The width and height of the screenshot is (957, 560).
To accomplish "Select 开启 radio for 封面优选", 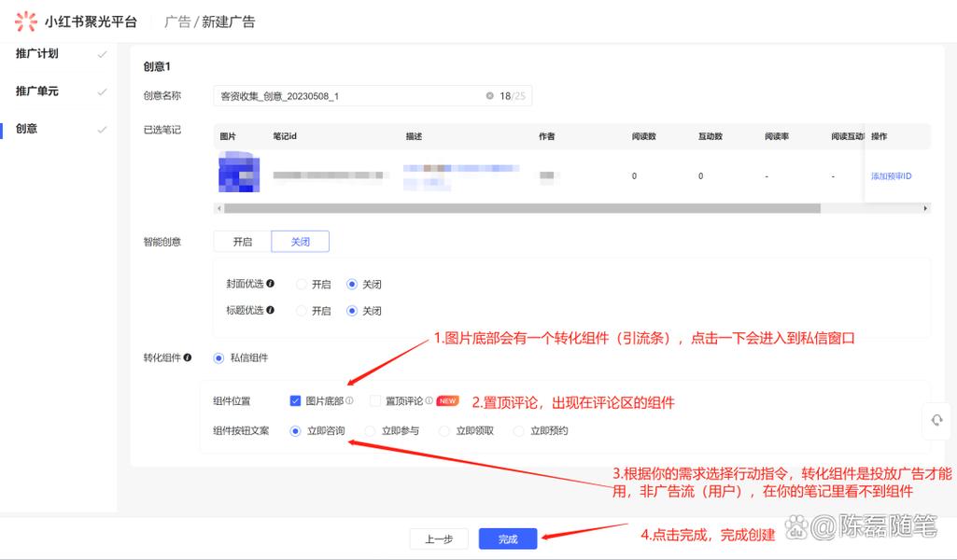I will click(302, 285).
